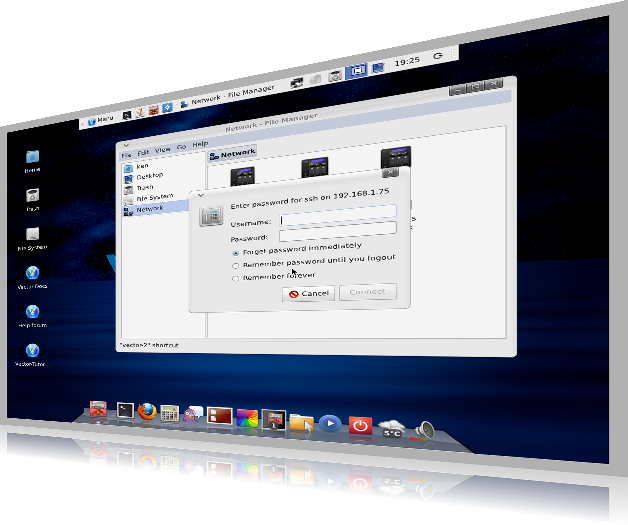Open the Home desktop icon
Screen dimensions: 628x525
(x=32, y=158)
